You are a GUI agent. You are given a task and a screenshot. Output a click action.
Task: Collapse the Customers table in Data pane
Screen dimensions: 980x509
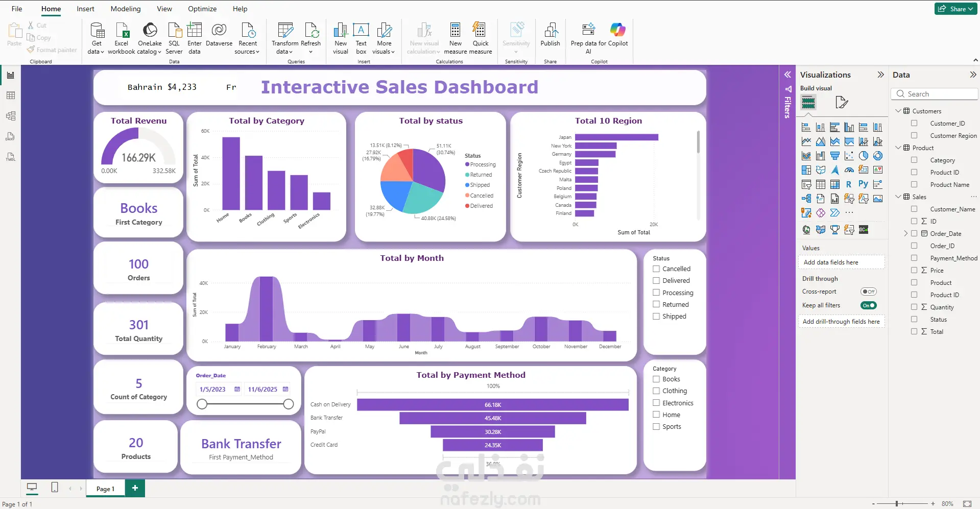[898, 111]
